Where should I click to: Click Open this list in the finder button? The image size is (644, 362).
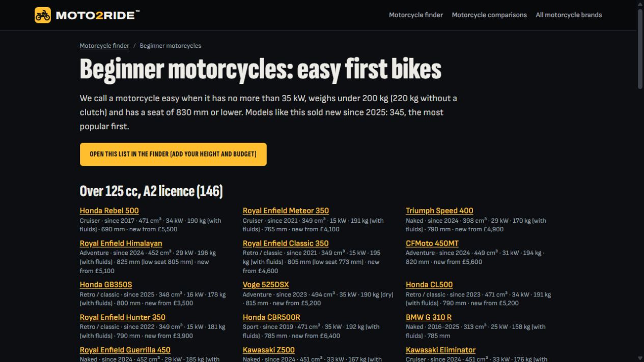(x=173, y=154)
